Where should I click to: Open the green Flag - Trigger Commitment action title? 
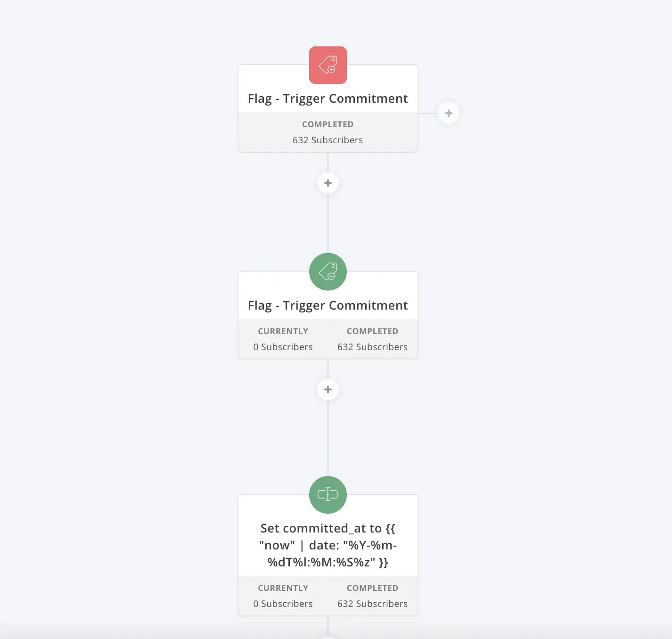click(x=328, y=305)
